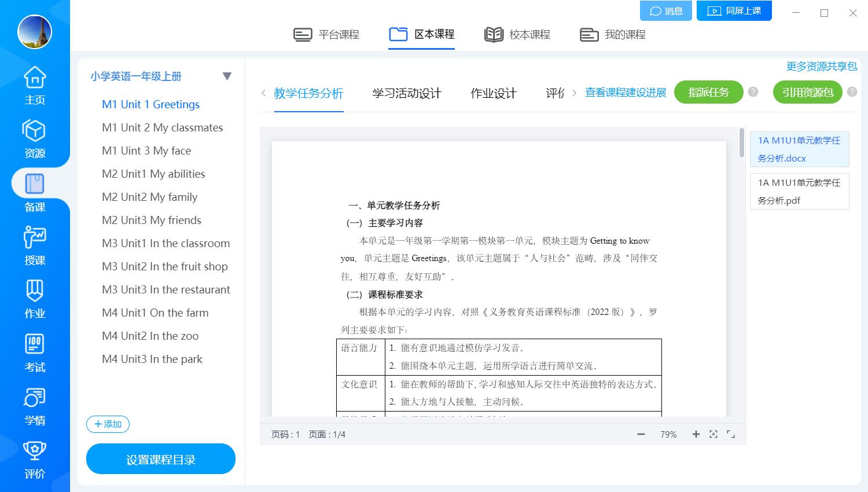Switch to the 学习活动设计 tab
Viewport: 868px width, 492px height.
[x=407, y=93]
